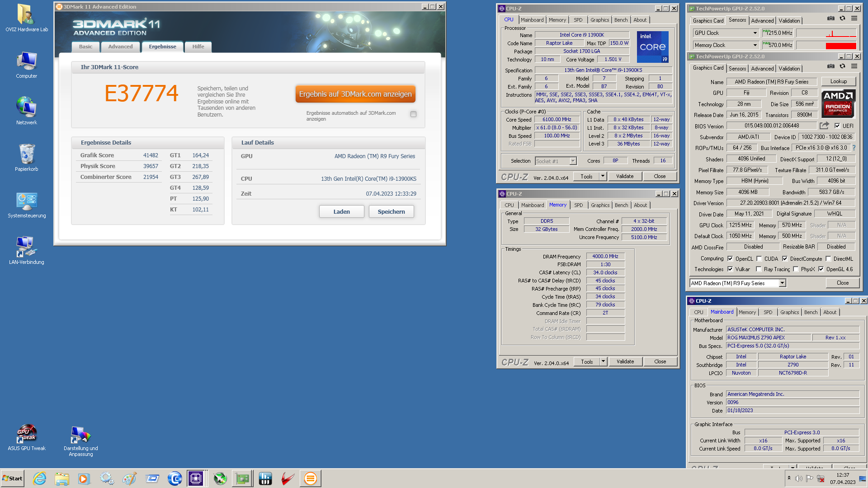Click the Laden button
This screenshot has height=488, width=868.
point(341,211)
